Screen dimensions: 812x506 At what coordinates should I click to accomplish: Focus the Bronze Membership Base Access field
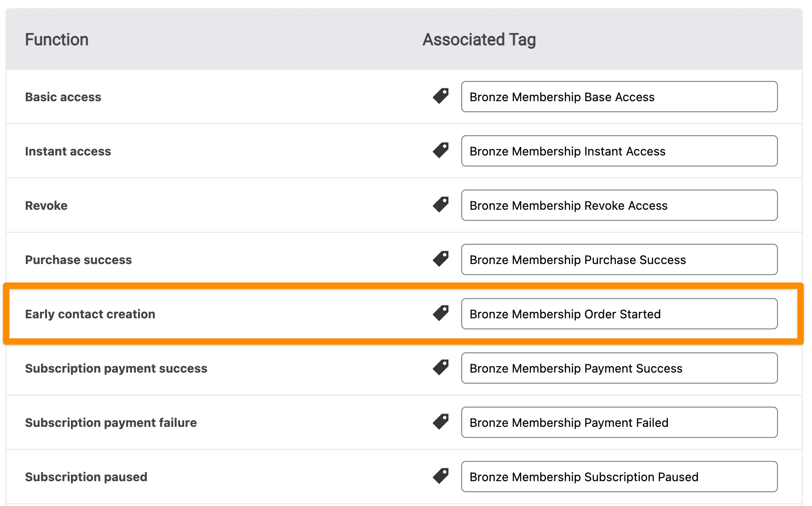(x=619, y=97)
